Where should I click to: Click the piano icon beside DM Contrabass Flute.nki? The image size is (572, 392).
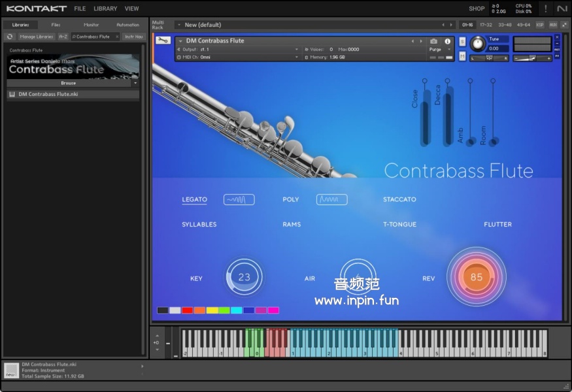pos(12,94)
